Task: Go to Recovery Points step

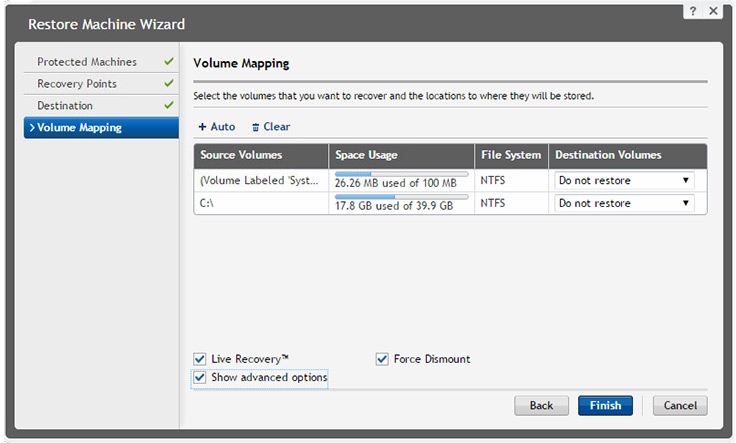Action: [77, 84]
